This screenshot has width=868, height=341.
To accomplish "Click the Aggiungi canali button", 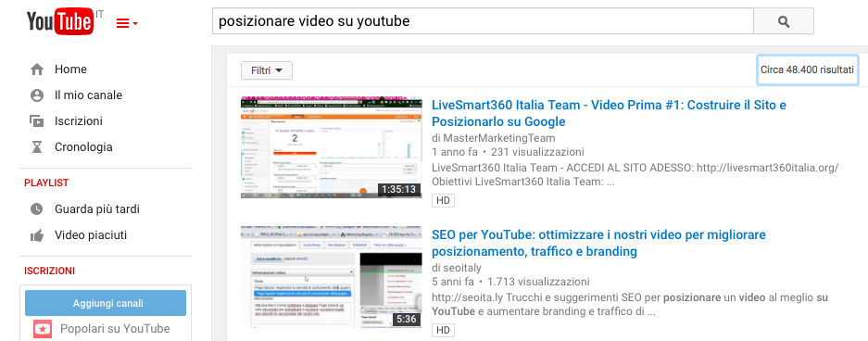I will (x=106, y=303).
